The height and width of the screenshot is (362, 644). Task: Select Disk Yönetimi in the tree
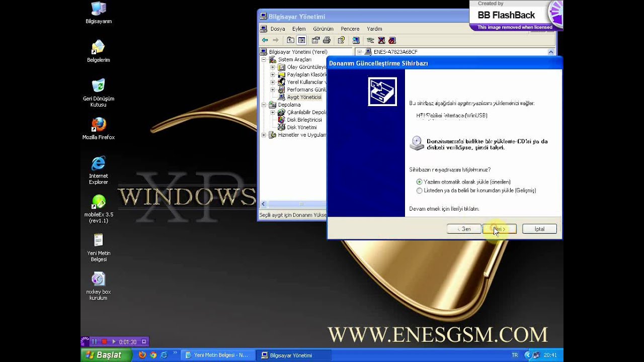click(x=301, y=127)
